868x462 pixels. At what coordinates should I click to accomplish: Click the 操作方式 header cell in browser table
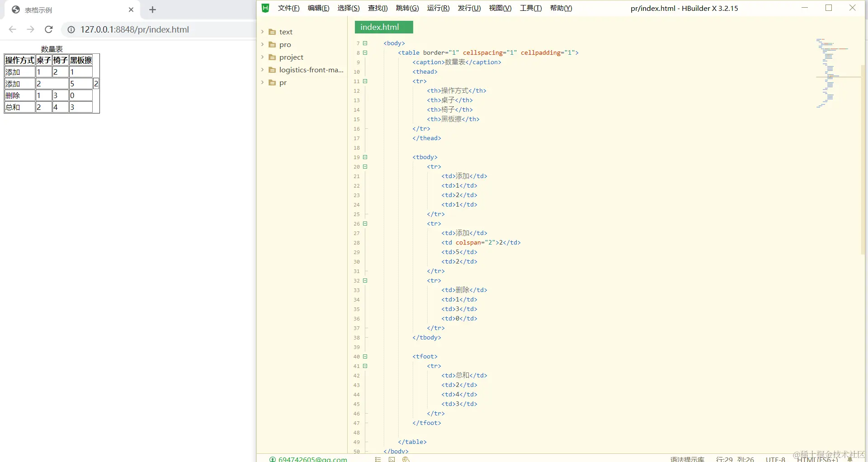pos(20,60)
